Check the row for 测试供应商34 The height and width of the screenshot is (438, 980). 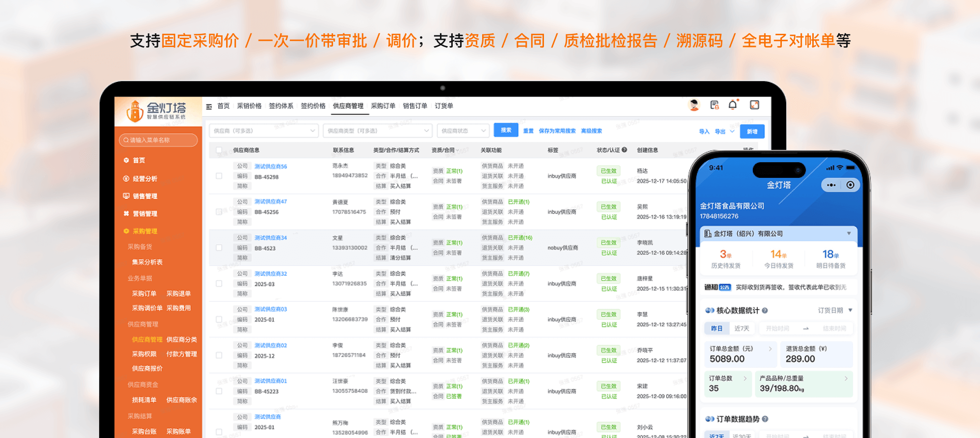pyautogui.click(x=219, y=248)
